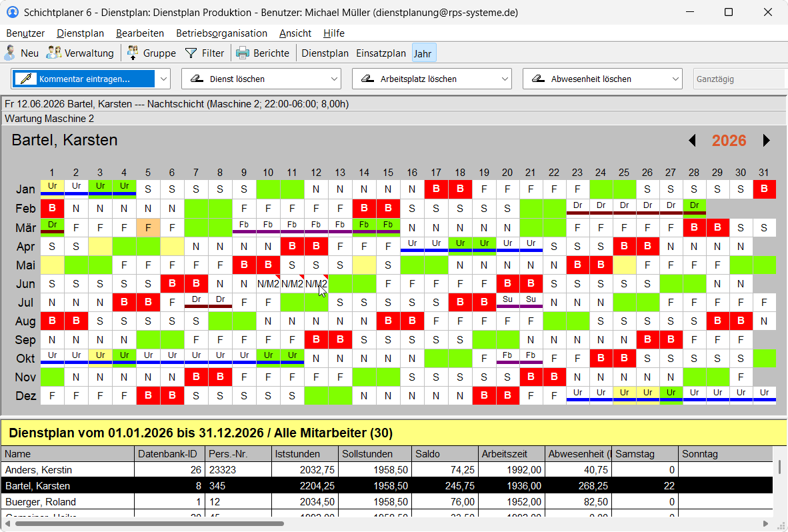
Task: Click the Berichte printer icon
Action: click(x=243, y=53)
